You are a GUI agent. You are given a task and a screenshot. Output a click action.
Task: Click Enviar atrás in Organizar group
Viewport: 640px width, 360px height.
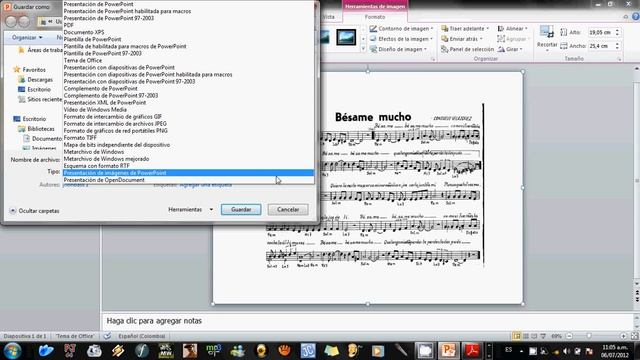coord(462,39)
